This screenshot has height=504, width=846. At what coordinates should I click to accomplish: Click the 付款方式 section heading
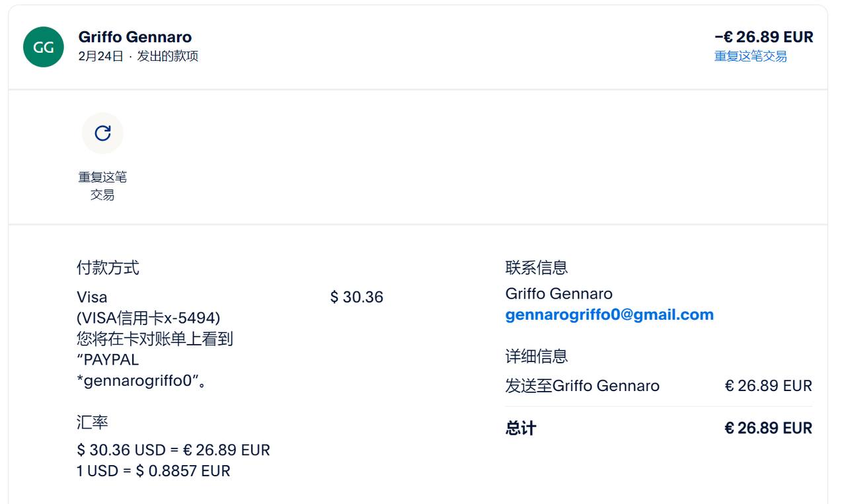pos(108,268)
